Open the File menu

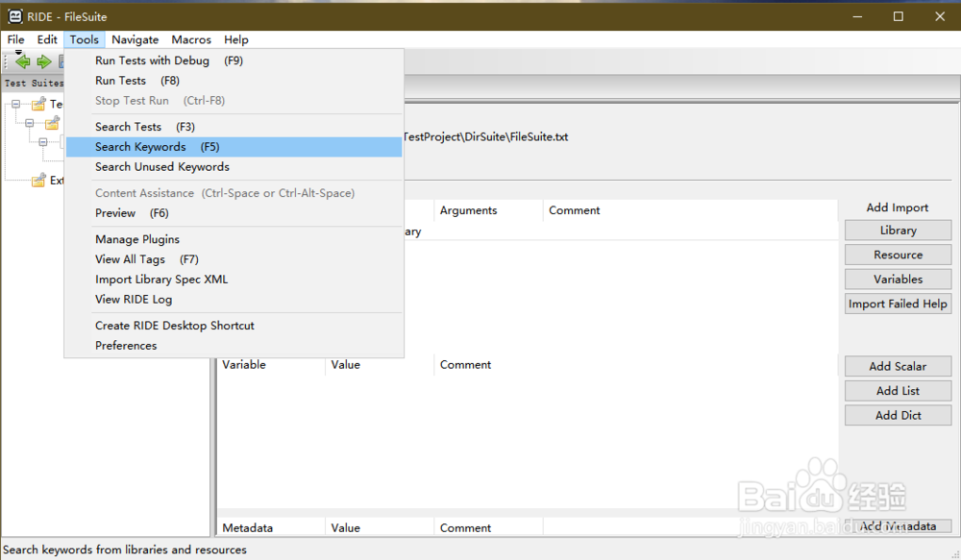pos(16,39)
